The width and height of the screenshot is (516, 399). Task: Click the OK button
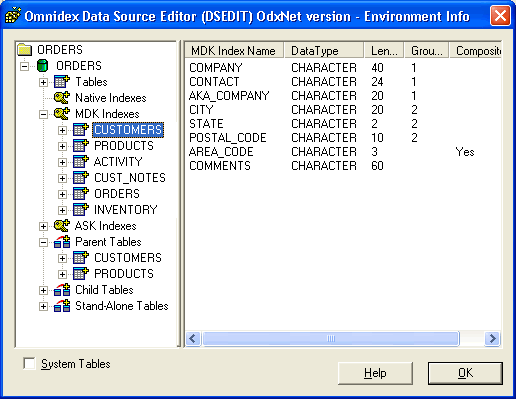click(465, 373)
